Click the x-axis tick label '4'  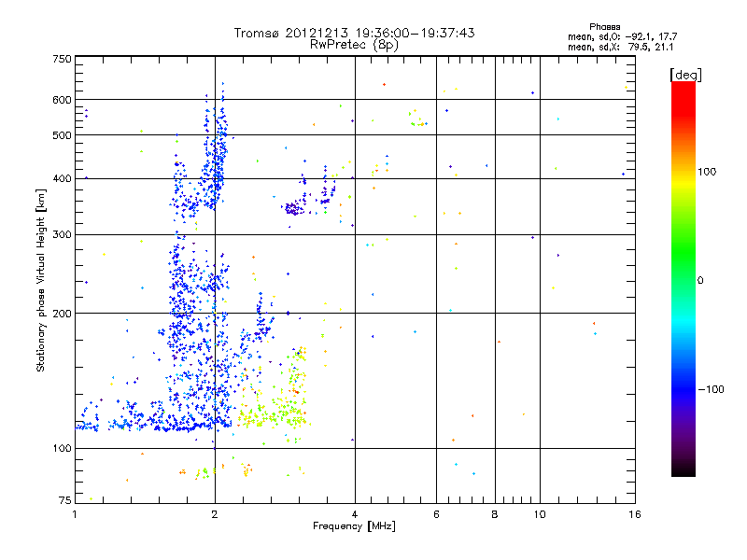[355, 514]
